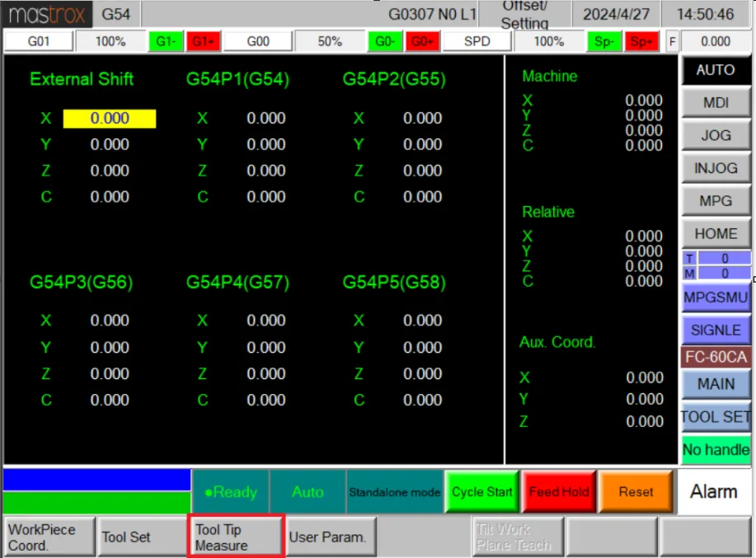Decrease G1 feed rate with G1- button
The width and height of the screenshot is (756, 558).
166,41
